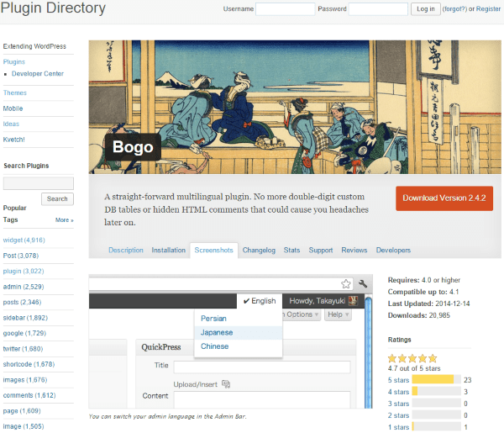Image resolution: width=504 pixels, height=433 pixels.
Task: Open the Help dropdown
Action: click(x=338, y=314)
